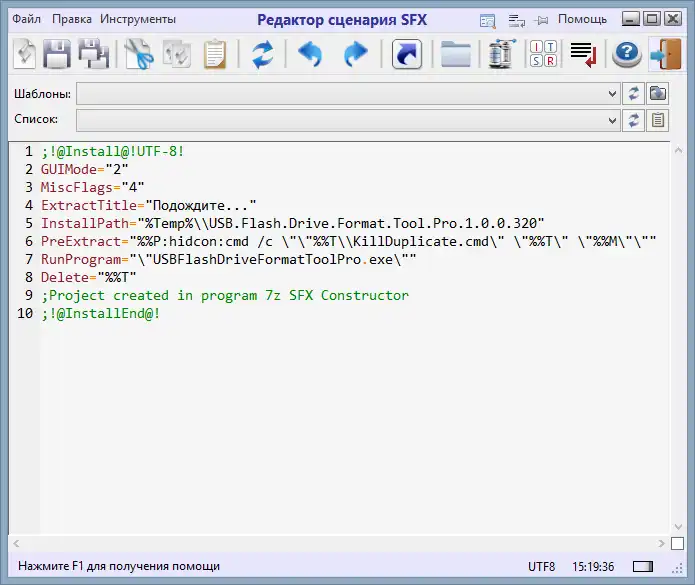Expand the Шаблоны dropdown
The width and height of the screenshot is (695, 585).
coord(612,94)
